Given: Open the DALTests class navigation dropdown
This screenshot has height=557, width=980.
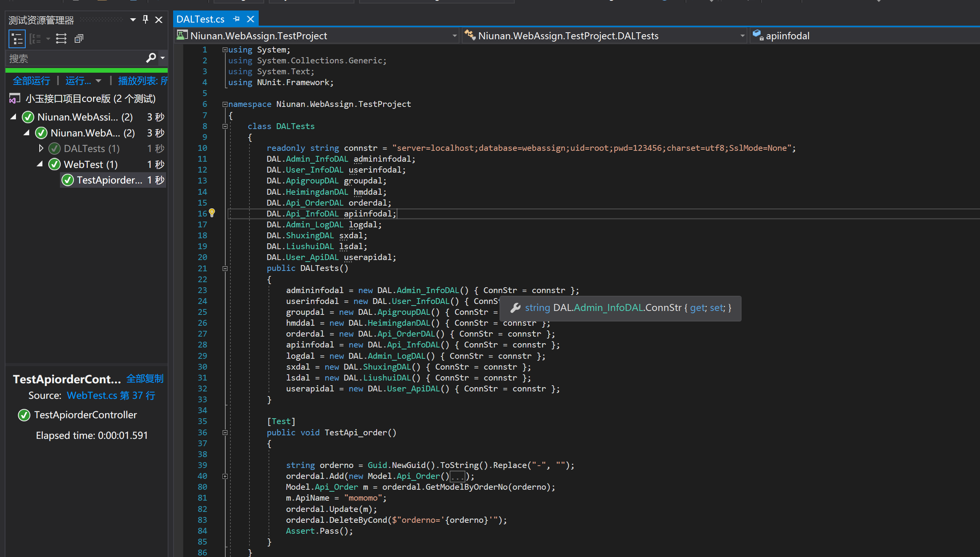Looking at the screenshot, I should [x=742, y=36].
